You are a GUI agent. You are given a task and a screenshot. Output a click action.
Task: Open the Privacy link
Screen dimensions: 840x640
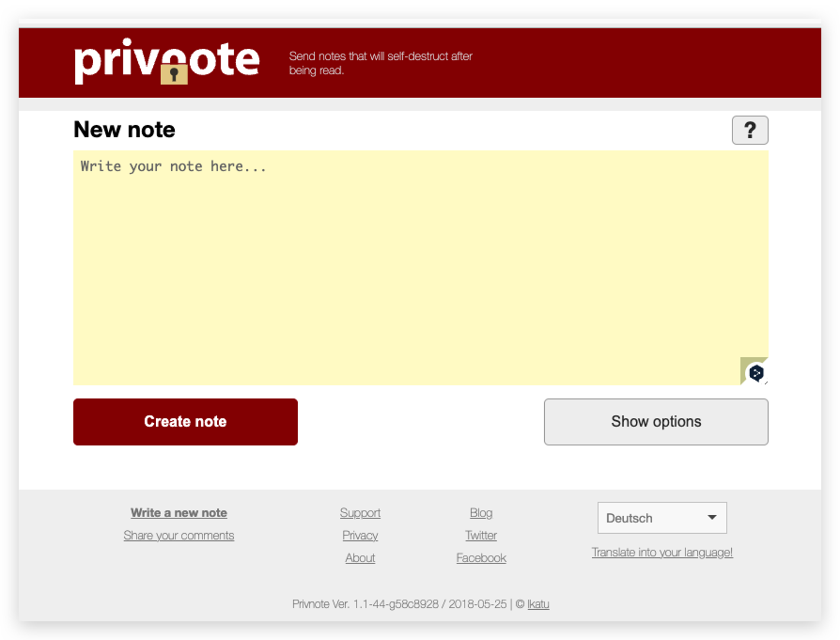tap(360, 535)
